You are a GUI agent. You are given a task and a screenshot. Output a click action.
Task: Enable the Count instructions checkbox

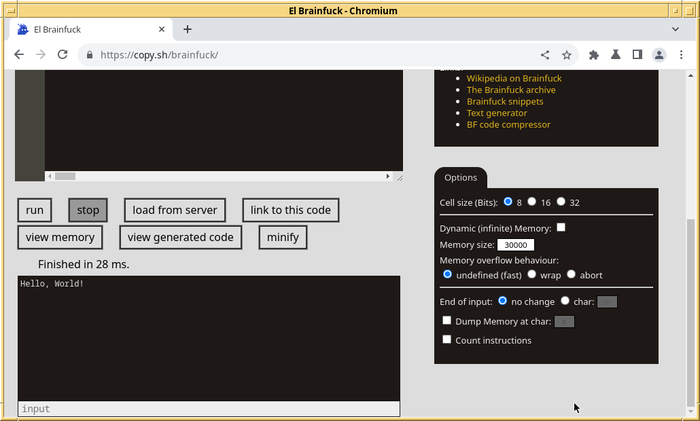click(447, 340)
